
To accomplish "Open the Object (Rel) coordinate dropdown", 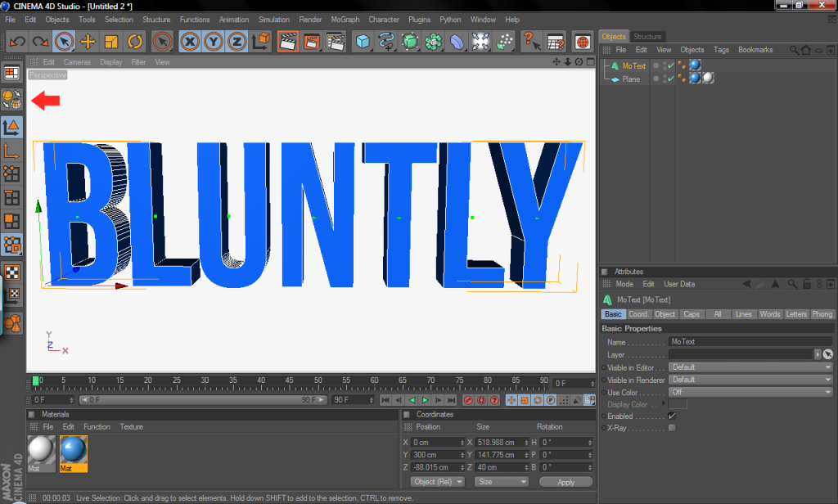I will click(438, 482).
